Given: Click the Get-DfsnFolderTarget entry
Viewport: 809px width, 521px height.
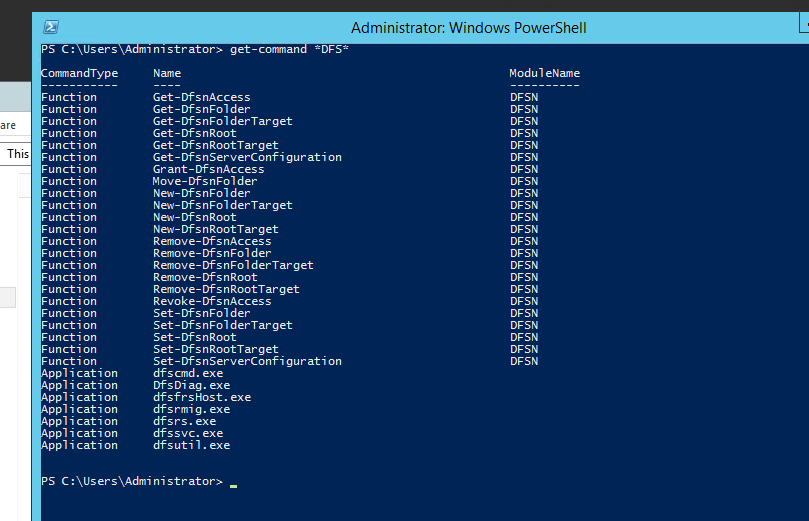Looking at the screenshot, I should coord(222,121).
